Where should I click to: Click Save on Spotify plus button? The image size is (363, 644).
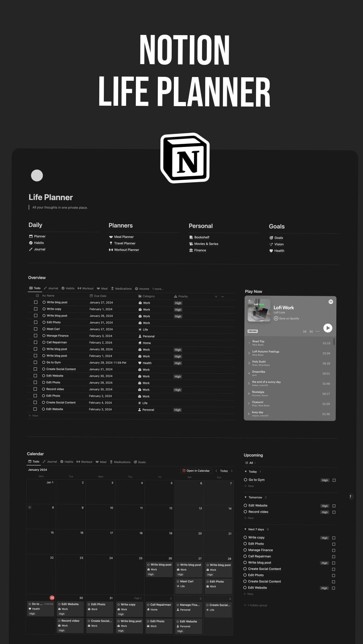(276, 319)
